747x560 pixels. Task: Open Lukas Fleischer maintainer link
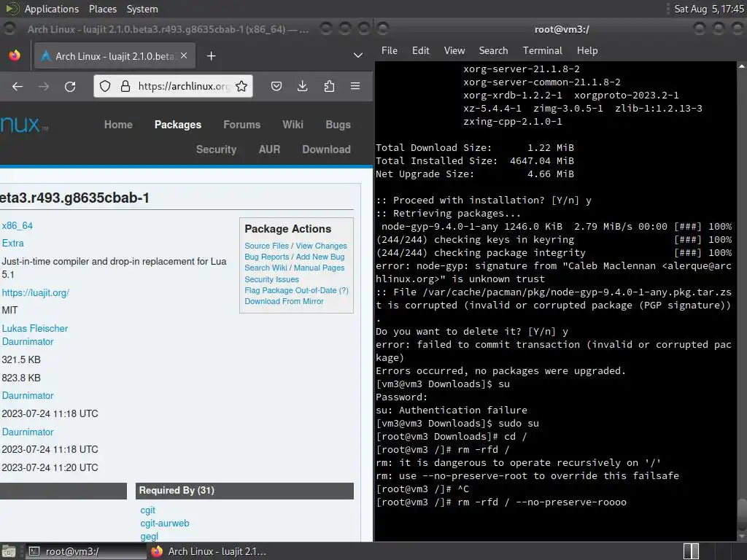point(35,329)
